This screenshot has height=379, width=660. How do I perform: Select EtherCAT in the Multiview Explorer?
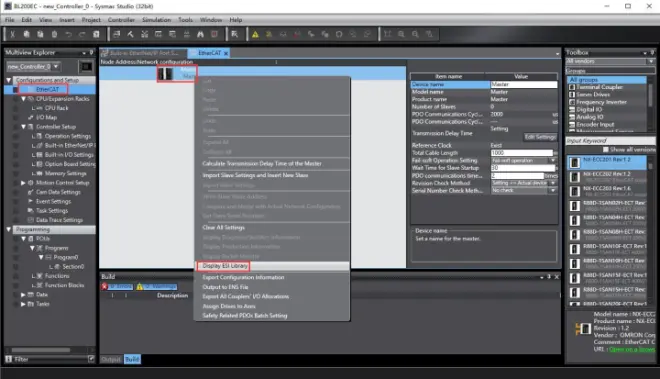[x=47, y=89]
